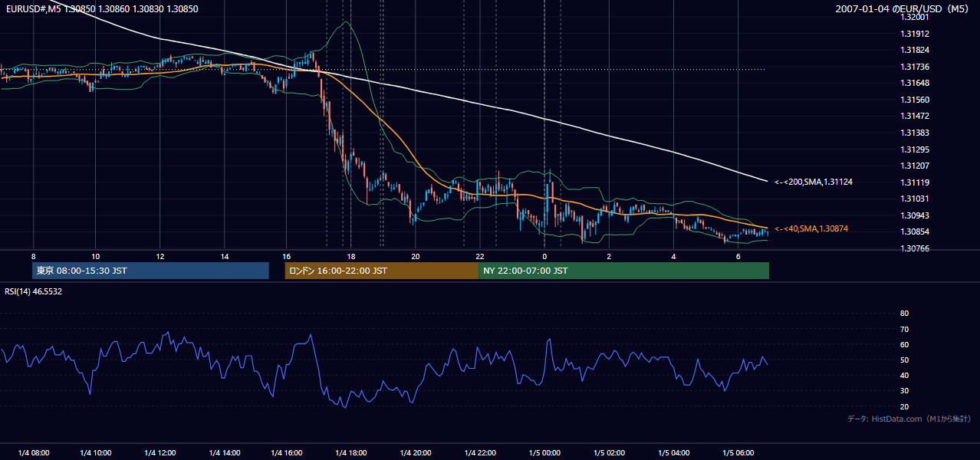
Task: Click hour marker 14 below price chart
Action: click(224, 256)
